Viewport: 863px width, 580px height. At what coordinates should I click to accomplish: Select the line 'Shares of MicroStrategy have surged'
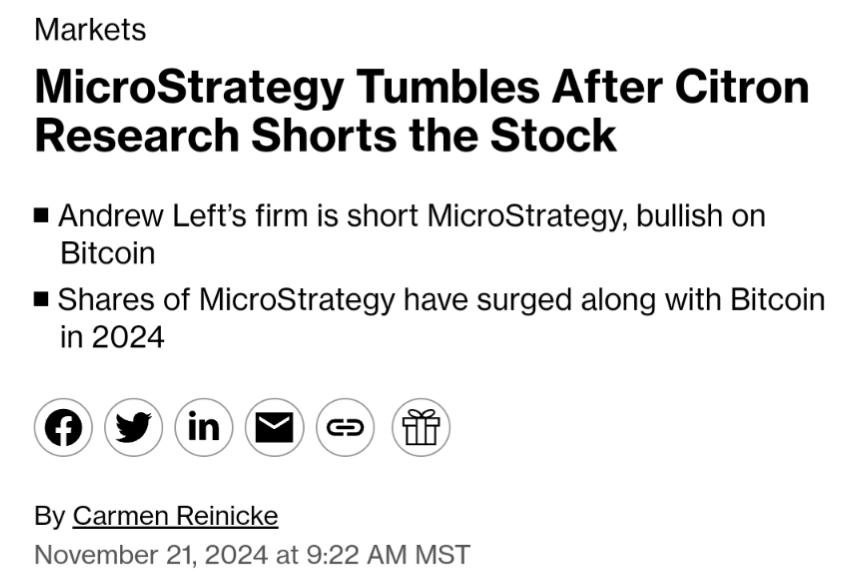click(x=441, y=300)
